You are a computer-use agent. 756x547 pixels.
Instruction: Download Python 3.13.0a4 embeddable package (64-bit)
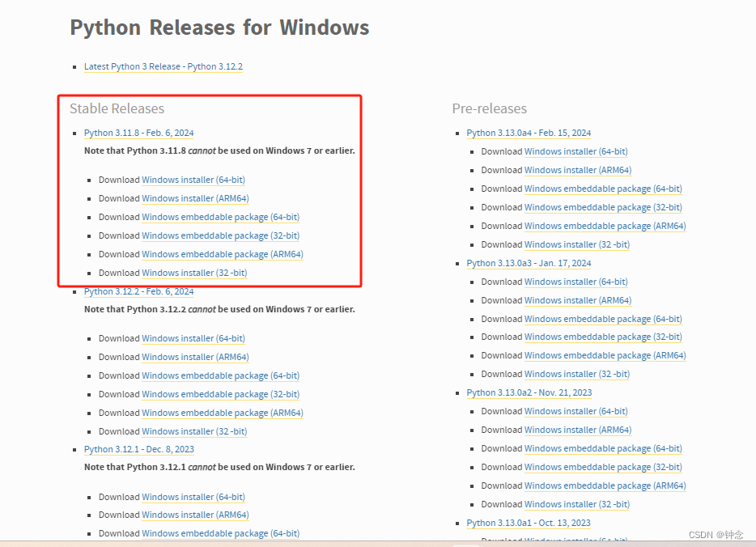click(603, 189)
